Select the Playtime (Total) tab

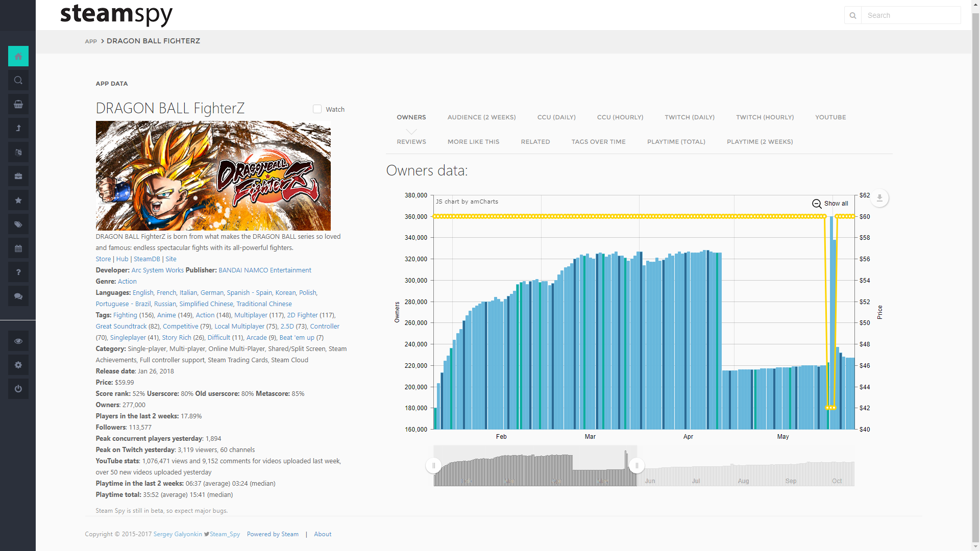pyautogui.click(x=676, y=142)
